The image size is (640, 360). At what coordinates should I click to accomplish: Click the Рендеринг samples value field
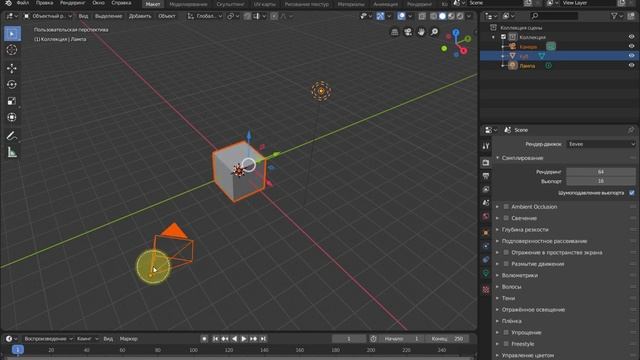601,172
